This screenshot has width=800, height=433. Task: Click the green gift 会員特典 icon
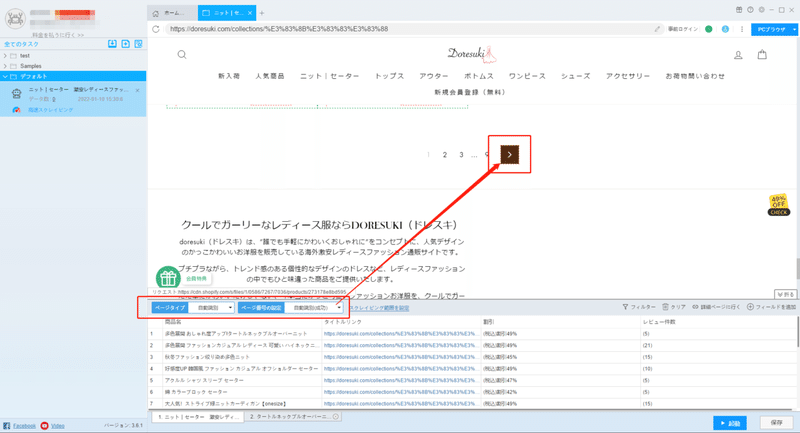tap(168, 278)
